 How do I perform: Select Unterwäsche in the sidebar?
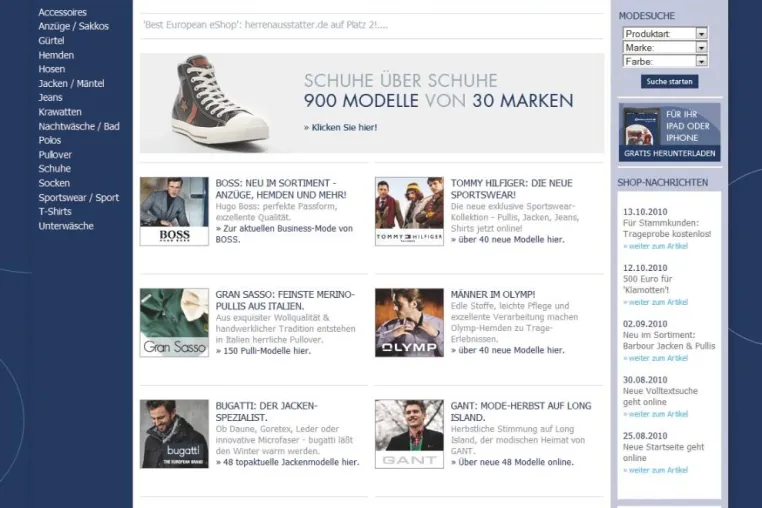66,226
